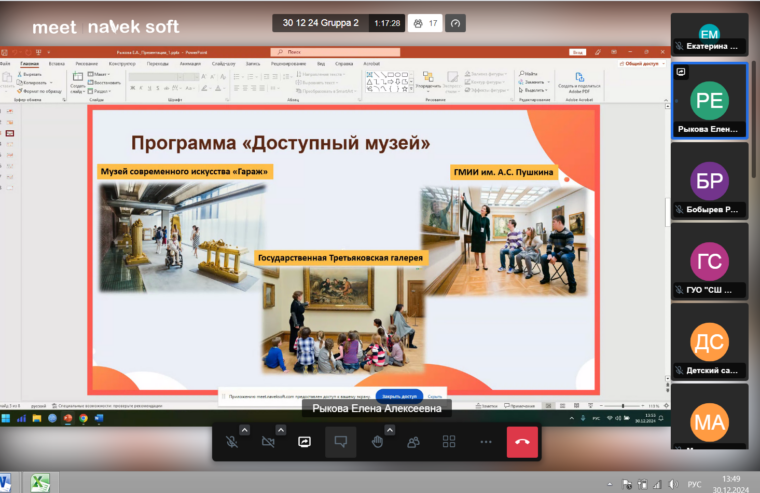Unmute the microphone in the meeting toolbar
This screenshot has width=760, height=493.
(x=231, y=441)
